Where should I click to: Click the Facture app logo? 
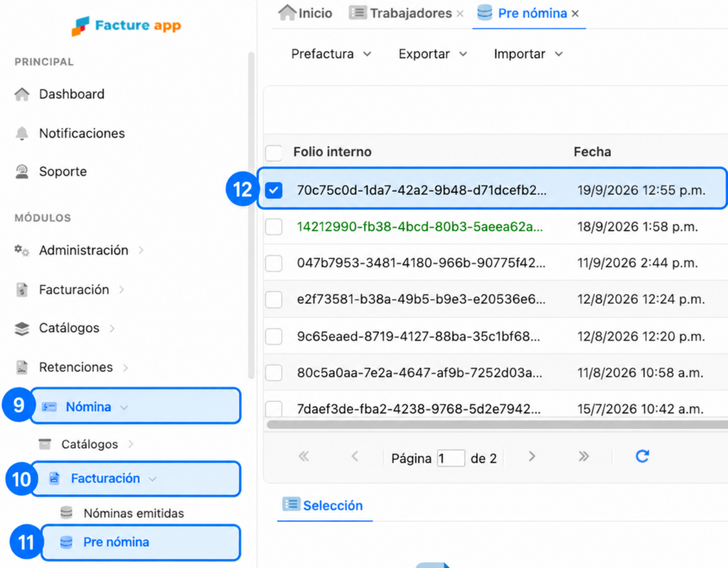(x=127, y=26)
